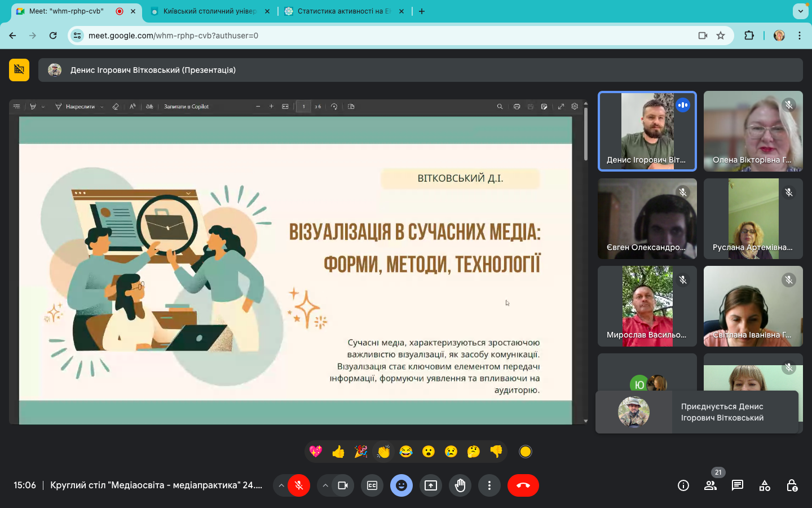Open the share screen button

click(431, 485)
